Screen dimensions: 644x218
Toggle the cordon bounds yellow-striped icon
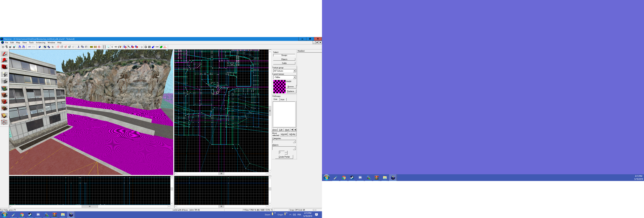[x=92, y=47]
